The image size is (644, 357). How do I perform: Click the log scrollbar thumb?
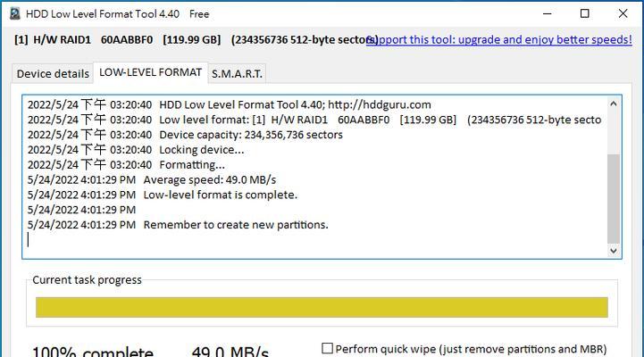point(614,199)
